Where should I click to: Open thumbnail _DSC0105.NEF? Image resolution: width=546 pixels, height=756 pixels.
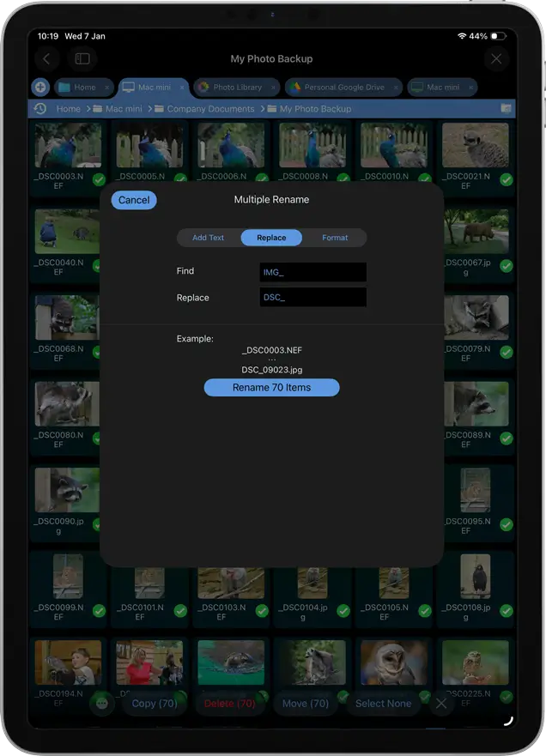(394, 583)
